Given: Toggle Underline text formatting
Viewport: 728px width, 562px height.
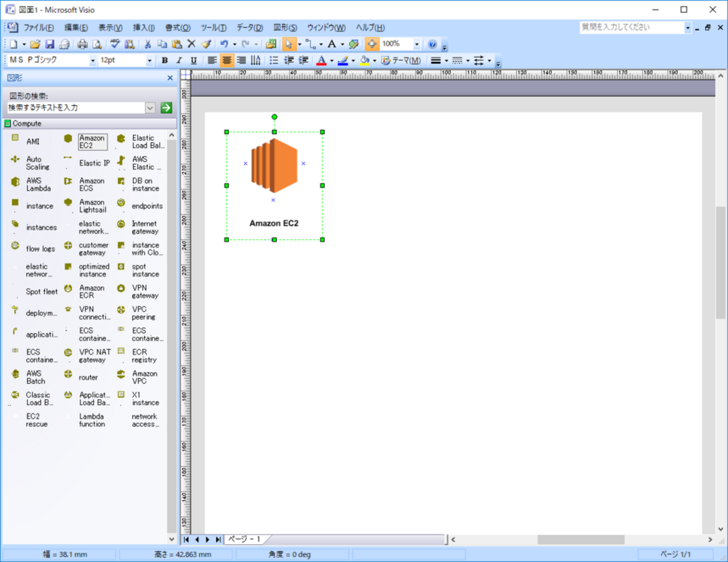Looking at the screenshot, I should [x=194, y=60].
